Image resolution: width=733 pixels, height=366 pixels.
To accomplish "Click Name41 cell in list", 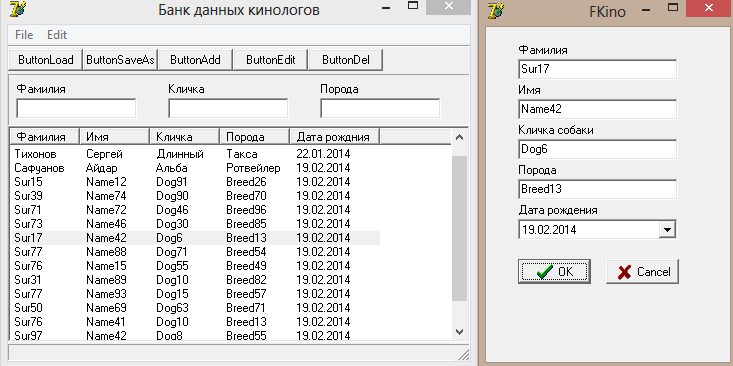I will tap(106, 322).
